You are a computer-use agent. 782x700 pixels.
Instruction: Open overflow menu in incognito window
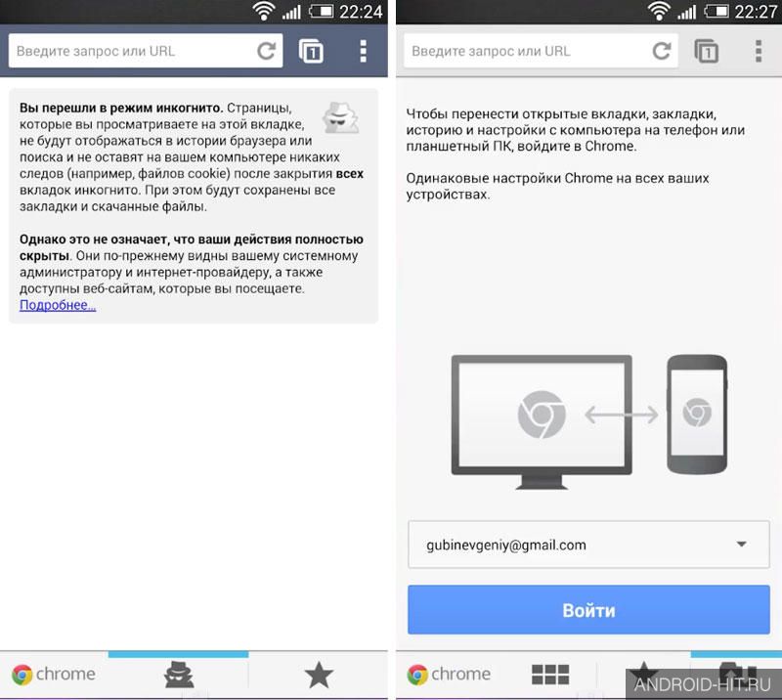(363, 51)
